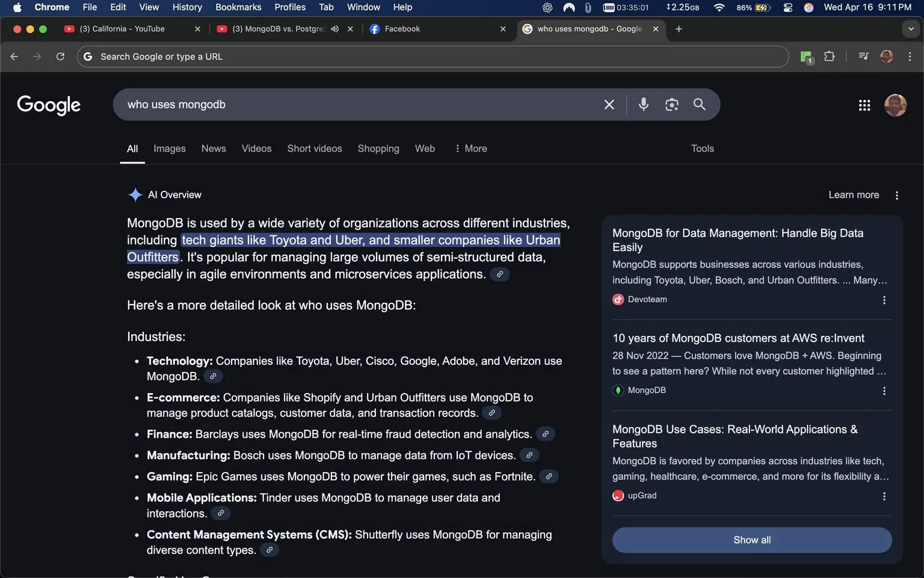
Task: Open the Tools options
Action: 702,149
